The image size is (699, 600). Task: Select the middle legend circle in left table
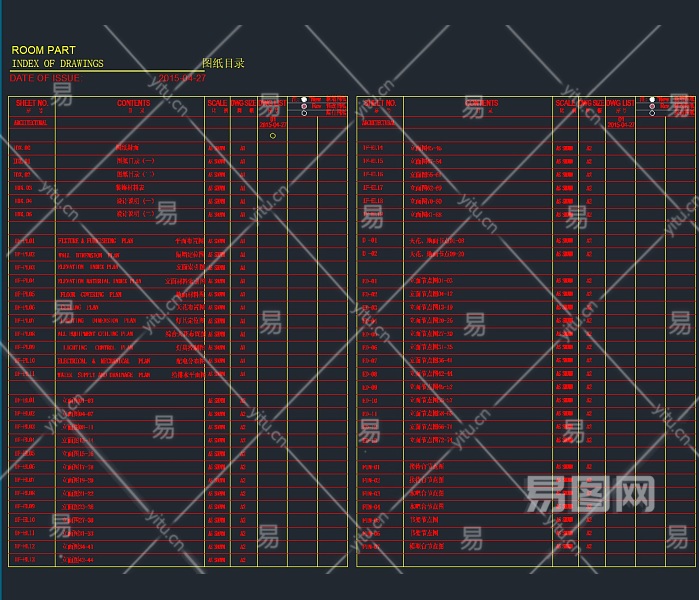coord(304,105)
